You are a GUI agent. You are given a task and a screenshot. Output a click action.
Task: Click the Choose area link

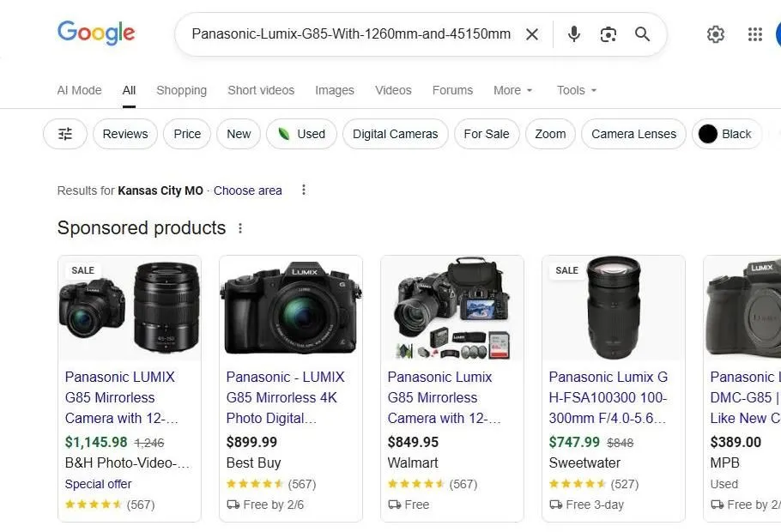(x=247, y=190)
